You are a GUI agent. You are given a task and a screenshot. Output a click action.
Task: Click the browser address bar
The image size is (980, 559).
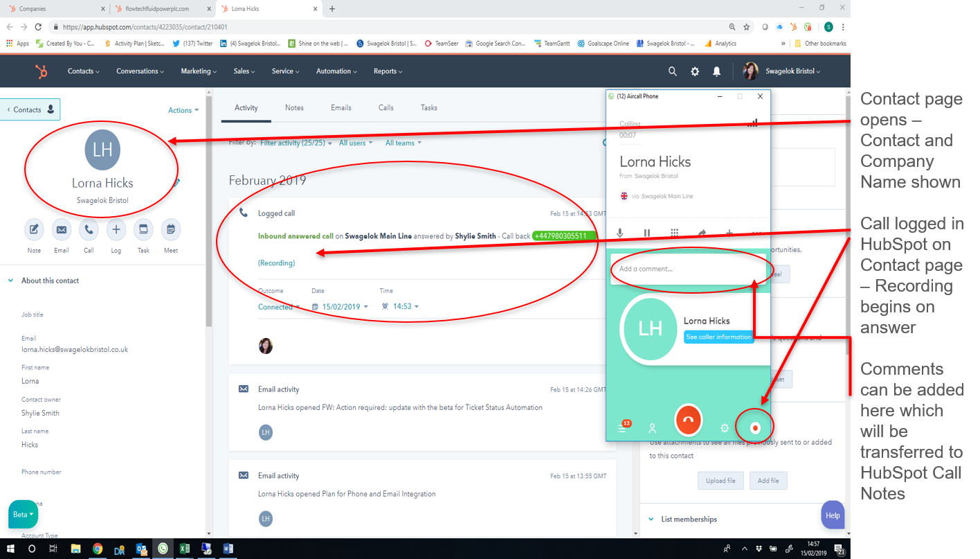388,27
